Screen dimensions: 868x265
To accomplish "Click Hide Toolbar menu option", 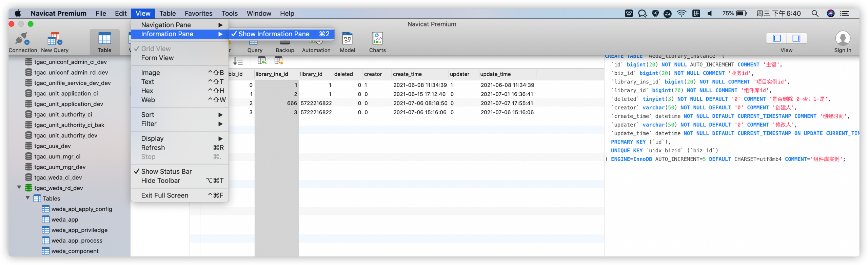I will click(x=180, y=181).
